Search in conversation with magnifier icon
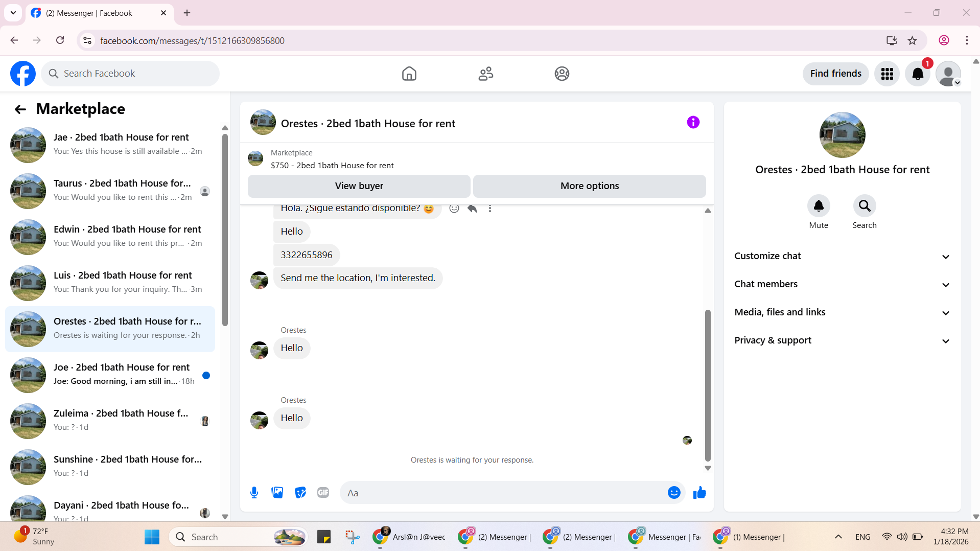The height and width of the screenshot is (551, 980). click(865, 206)
